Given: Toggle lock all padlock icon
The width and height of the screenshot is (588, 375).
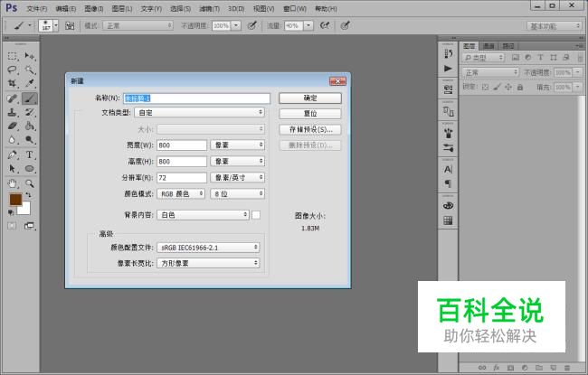Looking at the screenshot, I should point(520,88).
